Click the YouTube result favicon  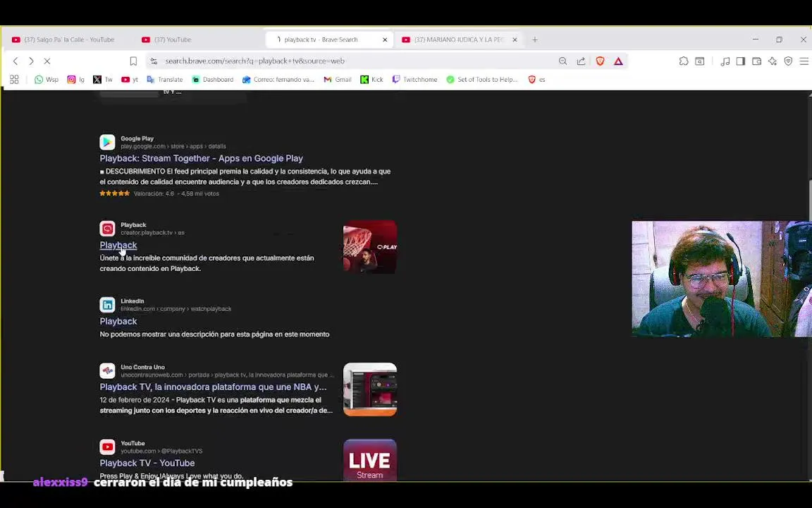[x=107, y=447]
